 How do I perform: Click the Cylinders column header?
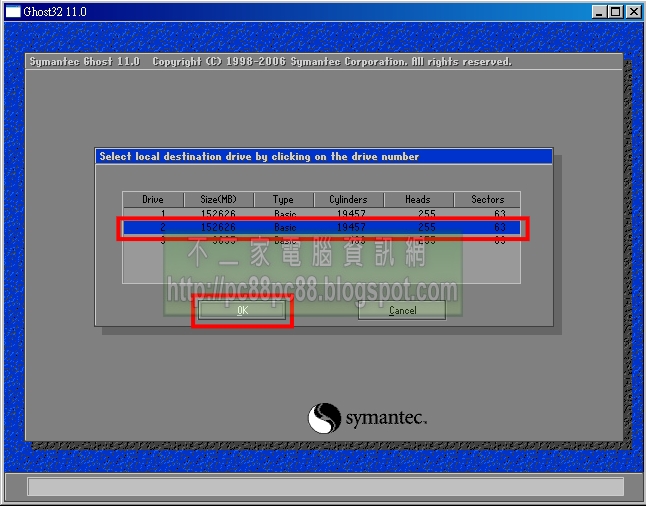click(349, 199)
